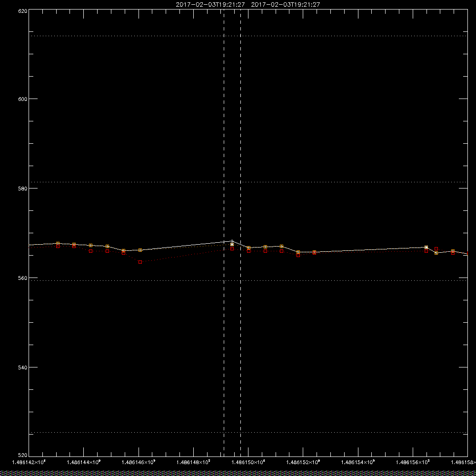Screen dimensions: 476x476
Task: Click the dotted horizontal line nearest 620
Action: pos(248,36)
